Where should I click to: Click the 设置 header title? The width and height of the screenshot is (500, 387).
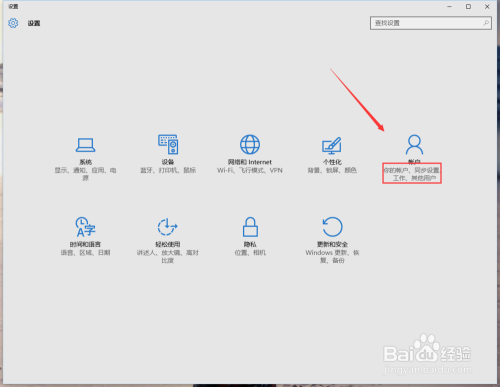34,23
